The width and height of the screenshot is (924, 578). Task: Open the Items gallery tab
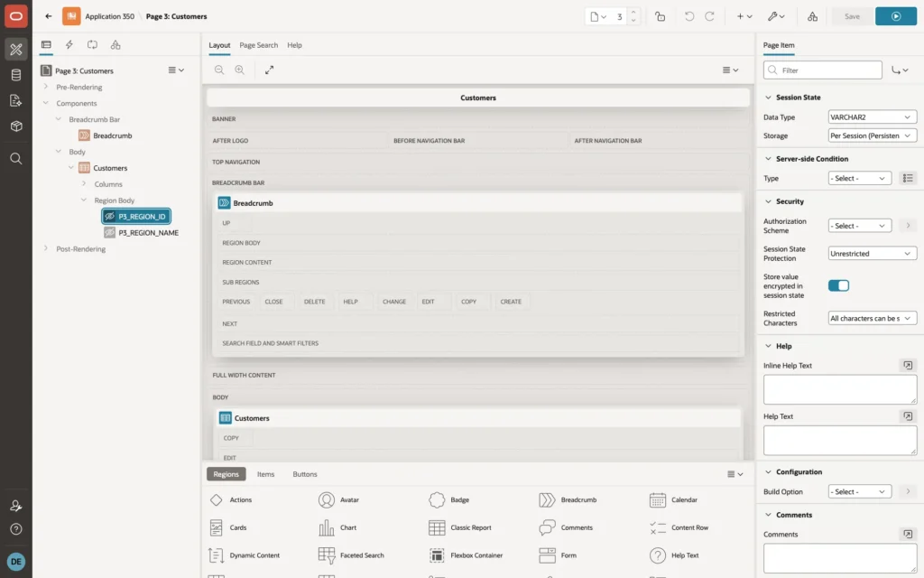265,474
